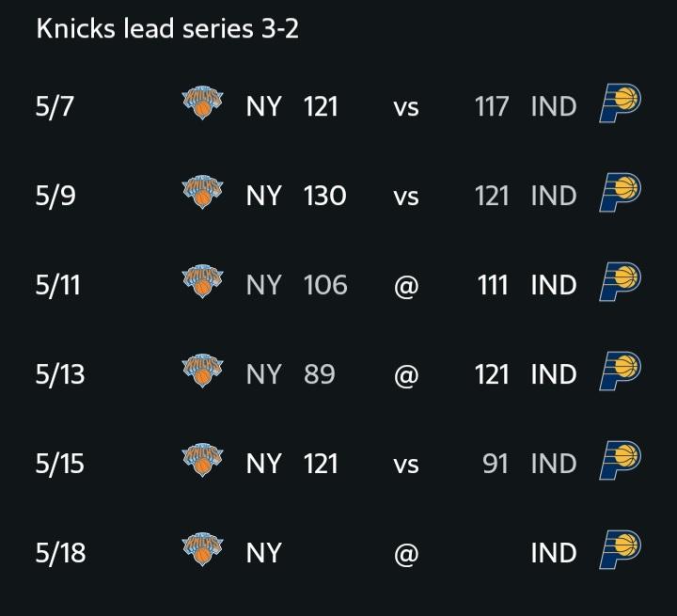Tap the Pacers logo for the 5/13 game
677x616 pixels.
620,371
